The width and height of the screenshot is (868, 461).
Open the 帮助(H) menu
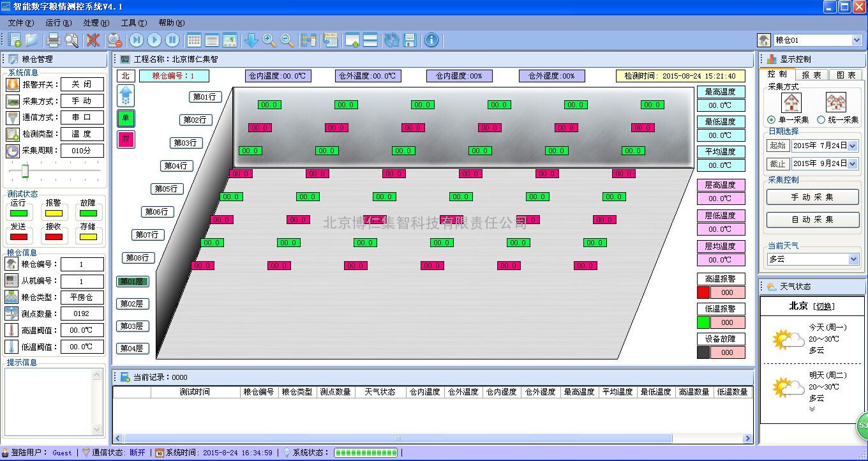click(171, 23)
